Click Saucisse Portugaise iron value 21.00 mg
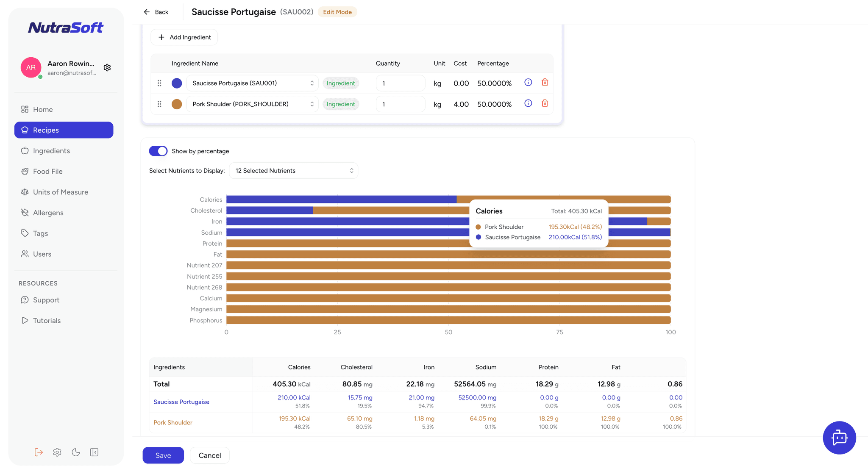 point(422,398)
